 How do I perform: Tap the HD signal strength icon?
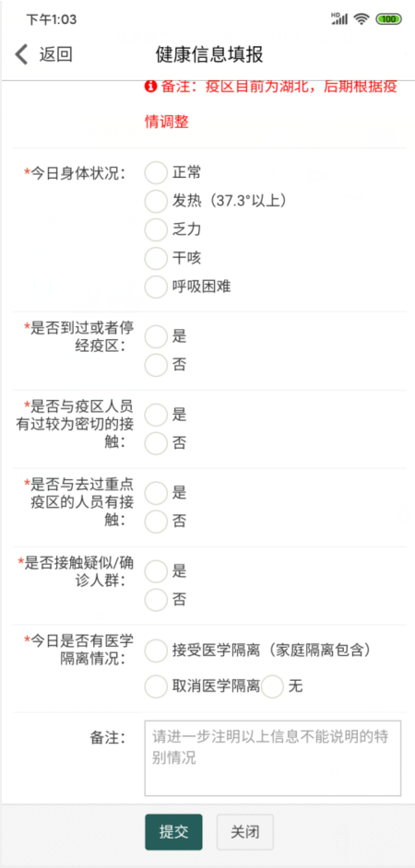pyautogui.click(x=339, y=18)
